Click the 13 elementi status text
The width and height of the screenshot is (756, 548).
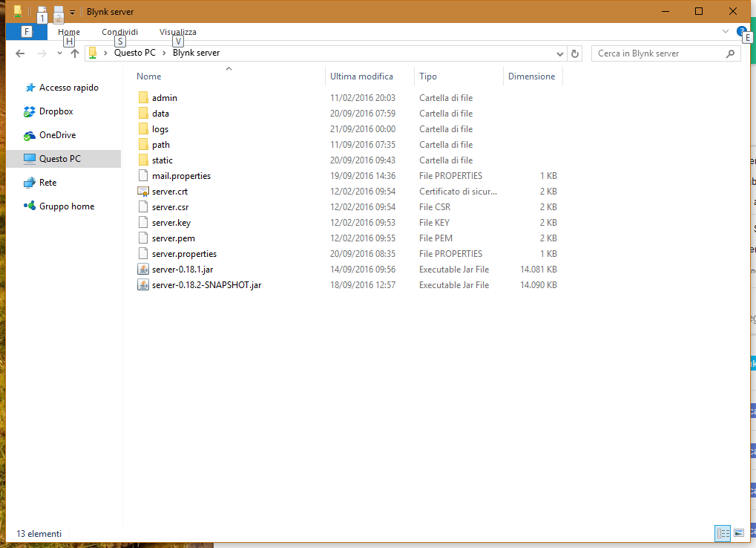(39, 534)
